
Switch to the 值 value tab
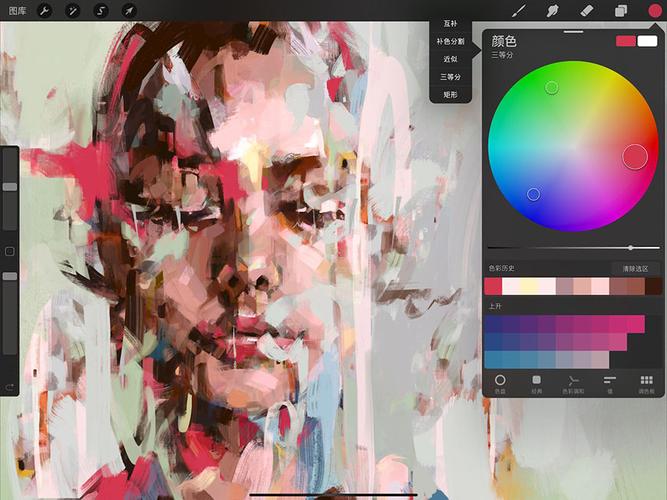(x=610, y=383)
